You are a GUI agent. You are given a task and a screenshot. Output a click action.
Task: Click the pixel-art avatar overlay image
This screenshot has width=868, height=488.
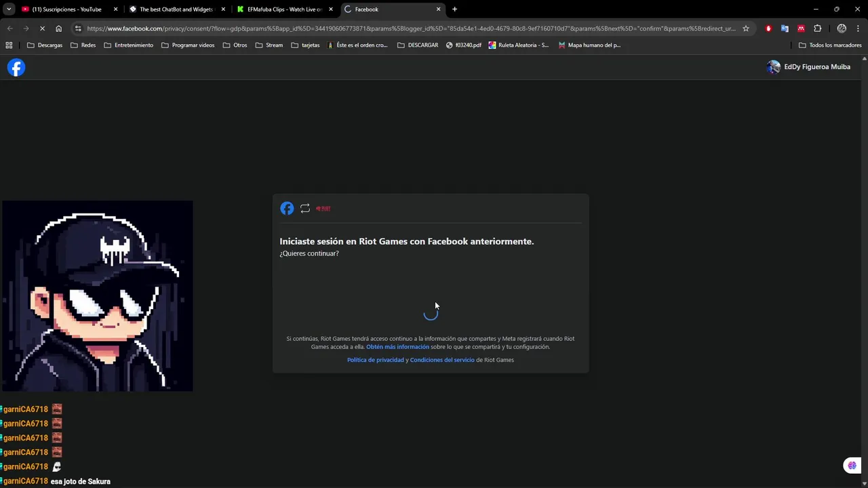pos(98,296)
